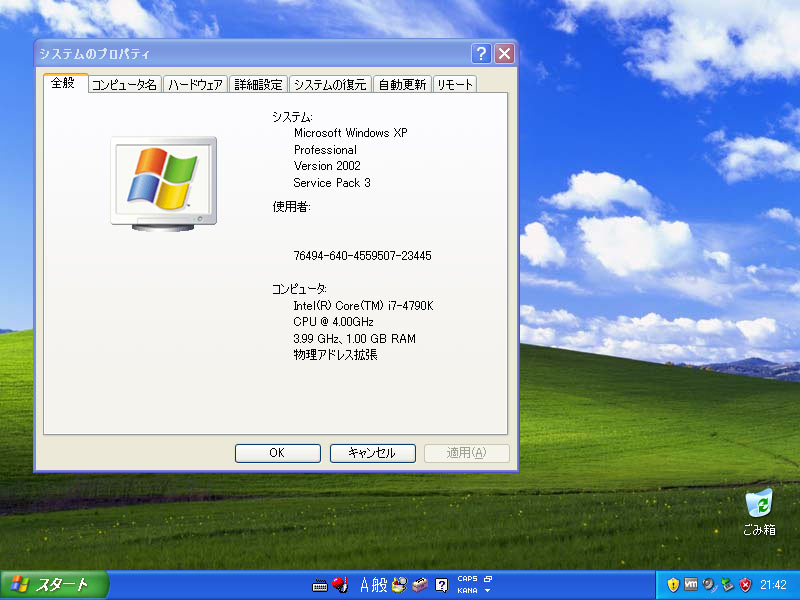Click the 21:42 clock in the tray
This screenshot has width=800, height=600.
click(773, 585)
